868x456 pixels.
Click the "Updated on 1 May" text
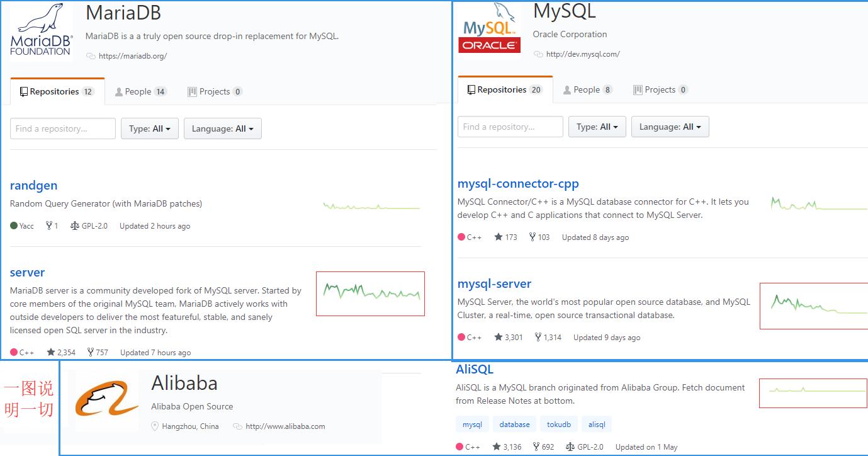tap(646, 447)
